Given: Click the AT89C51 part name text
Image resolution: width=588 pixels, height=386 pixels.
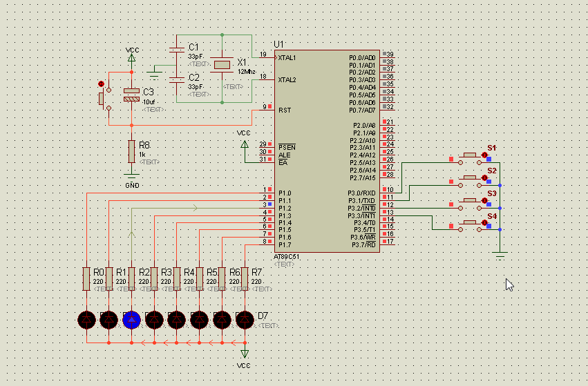Looking at the screenshot, I should (x=287, y=257).
